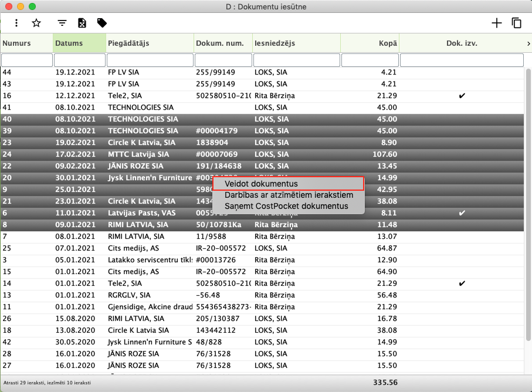Click Latvijas Pasts, VAS cell
The image size is (532, 392).
point(142,213)
